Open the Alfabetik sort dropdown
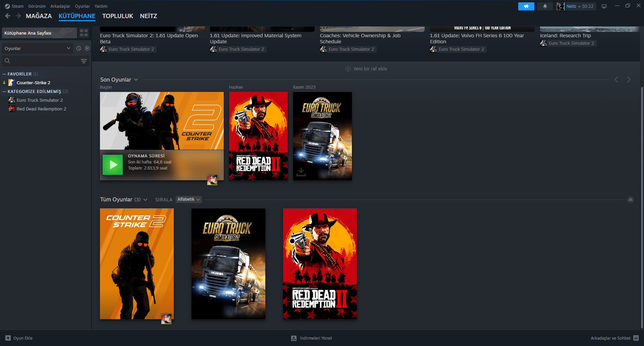 pos(189,199)
